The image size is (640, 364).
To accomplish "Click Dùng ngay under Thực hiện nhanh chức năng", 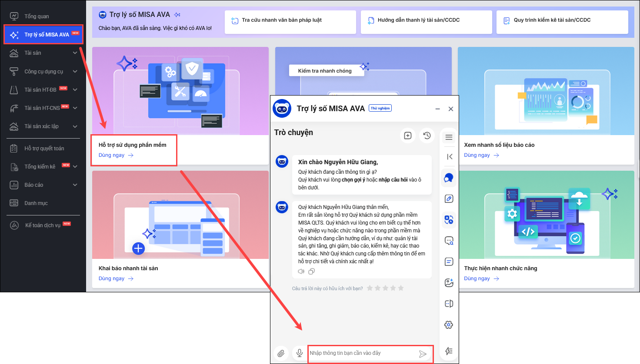I will tap(482, 278).
